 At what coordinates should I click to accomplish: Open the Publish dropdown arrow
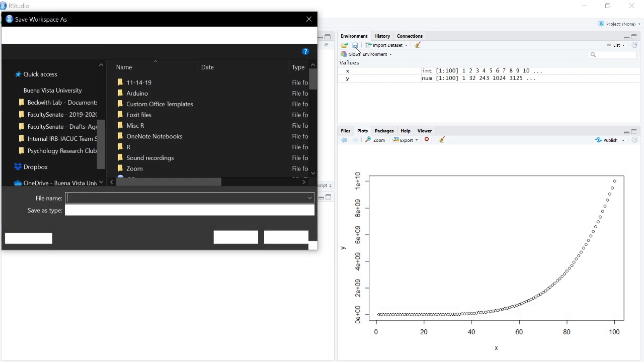tap(623, 140)
